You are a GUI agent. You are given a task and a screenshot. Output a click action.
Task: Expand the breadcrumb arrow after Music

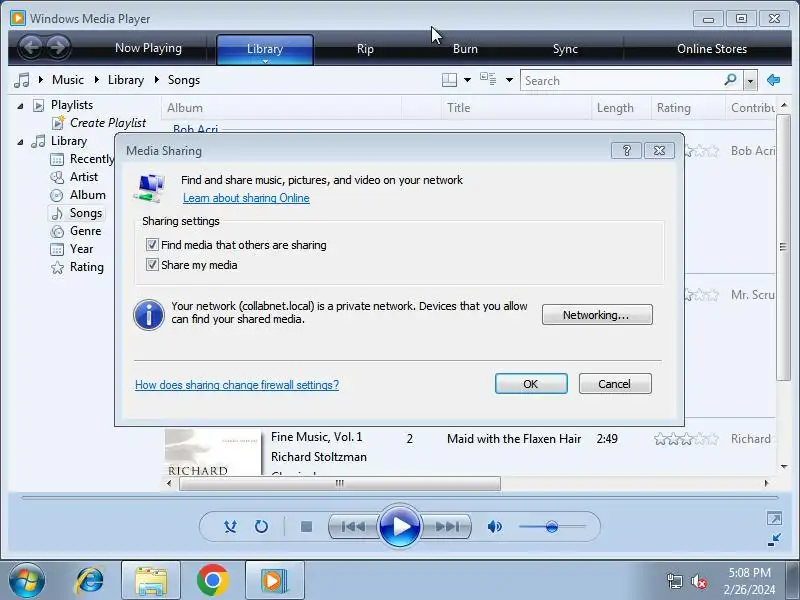point(96,80)
